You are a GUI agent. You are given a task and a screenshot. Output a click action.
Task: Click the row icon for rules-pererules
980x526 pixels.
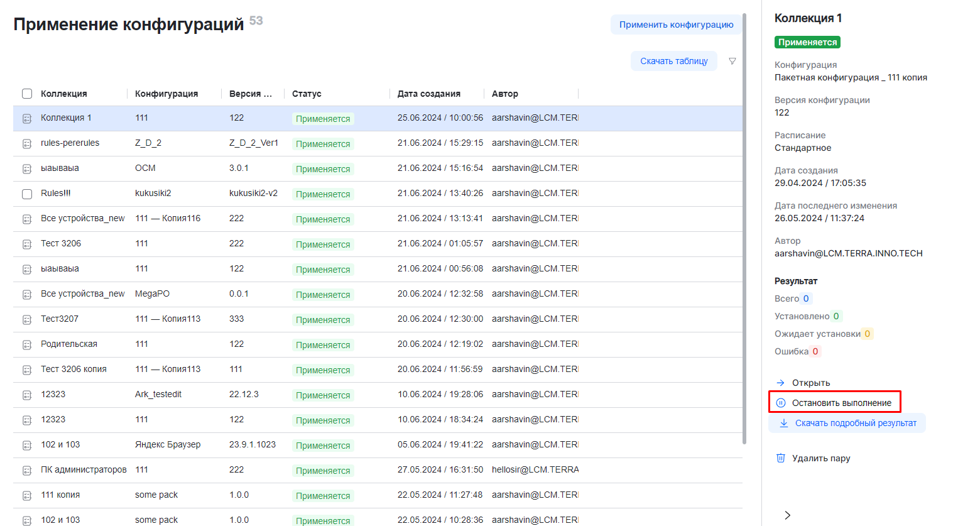point(27,143)
